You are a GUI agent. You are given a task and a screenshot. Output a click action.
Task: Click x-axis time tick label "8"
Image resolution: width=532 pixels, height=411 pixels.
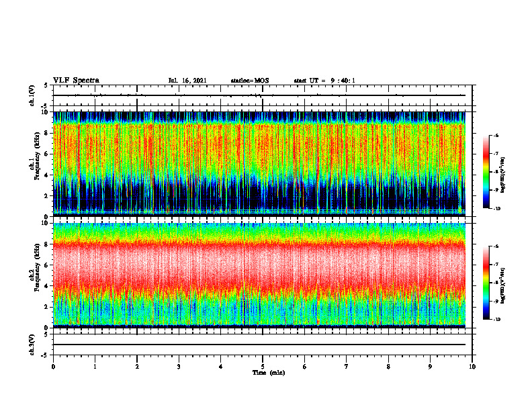[388, 367]
